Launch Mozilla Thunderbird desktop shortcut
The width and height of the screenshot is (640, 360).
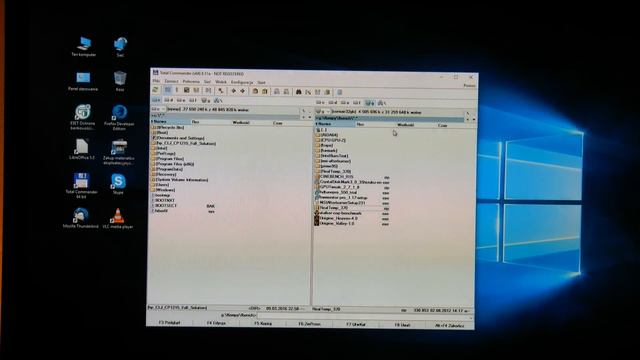click(x=80, y=218)
